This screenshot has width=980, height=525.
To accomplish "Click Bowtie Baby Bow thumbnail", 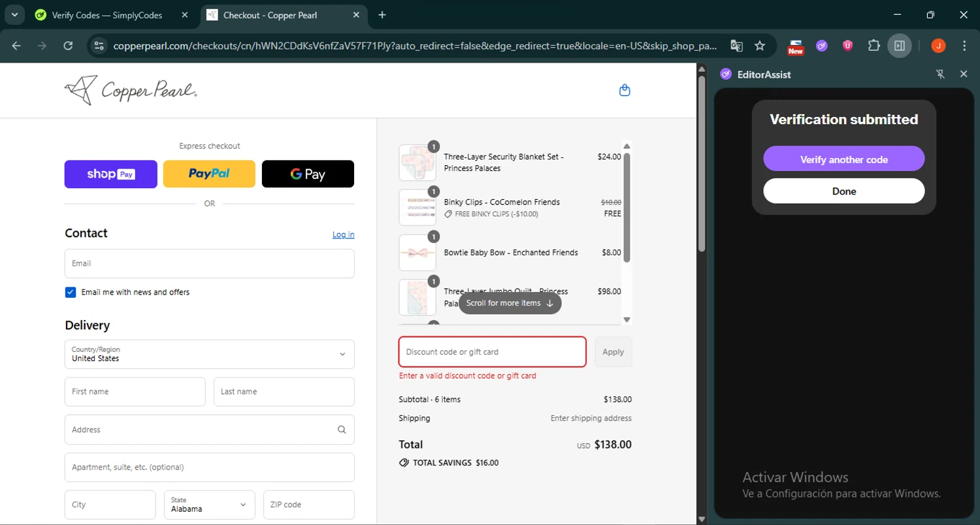I will [x=417, y=253].
